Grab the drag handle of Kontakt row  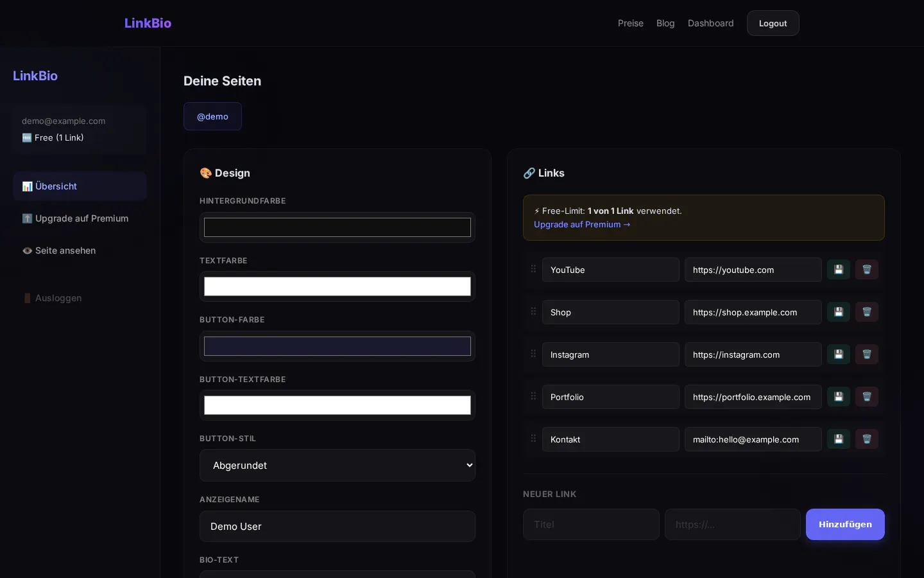533,439
